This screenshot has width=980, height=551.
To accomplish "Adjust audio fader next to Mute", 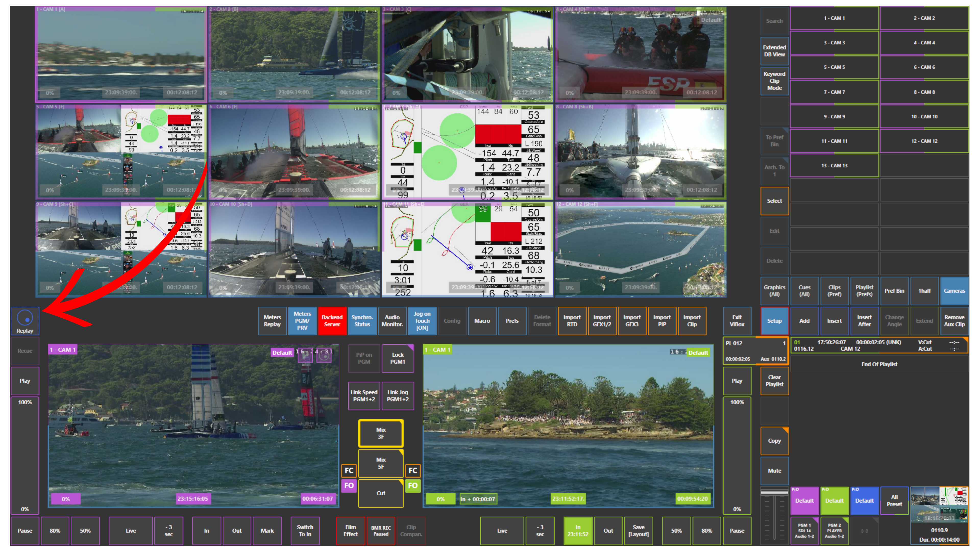I will coord(774,516).
